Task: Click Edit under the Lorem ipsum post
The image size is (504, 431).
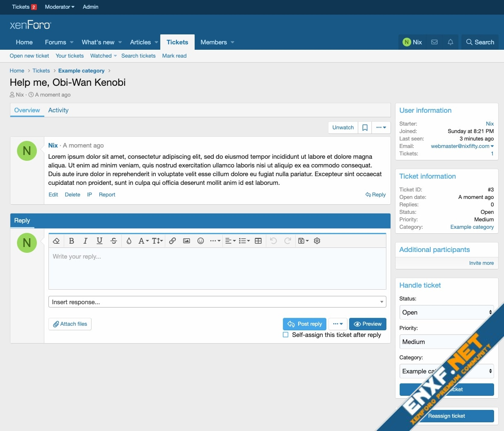Action: 53,195
